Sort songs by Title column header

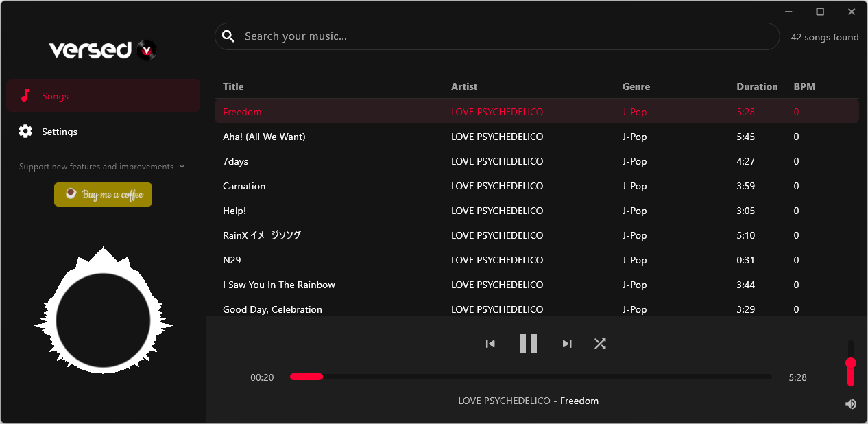(233, 86)
